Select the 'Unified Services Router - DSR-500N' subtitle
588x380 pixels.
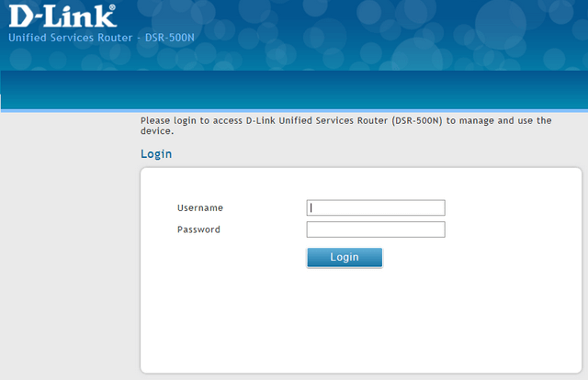pyautogui.click(x=101, y=38)
